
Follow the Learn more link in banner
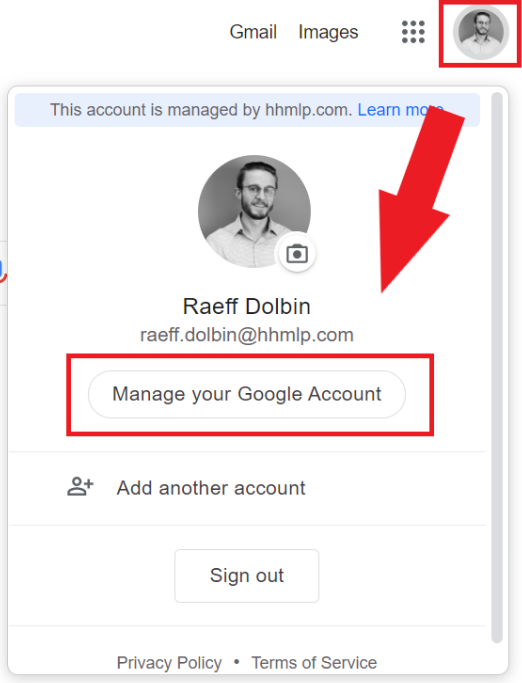click(x=400, y=110)
